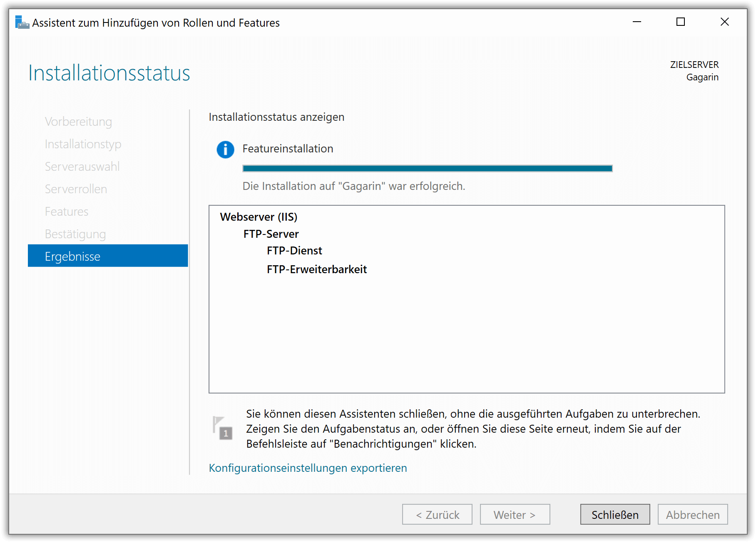The width and height of the screenshot is (756, 543).
Task: Select FTP-Erweiterbarkeit in results list
Action: tap(317, 269)
